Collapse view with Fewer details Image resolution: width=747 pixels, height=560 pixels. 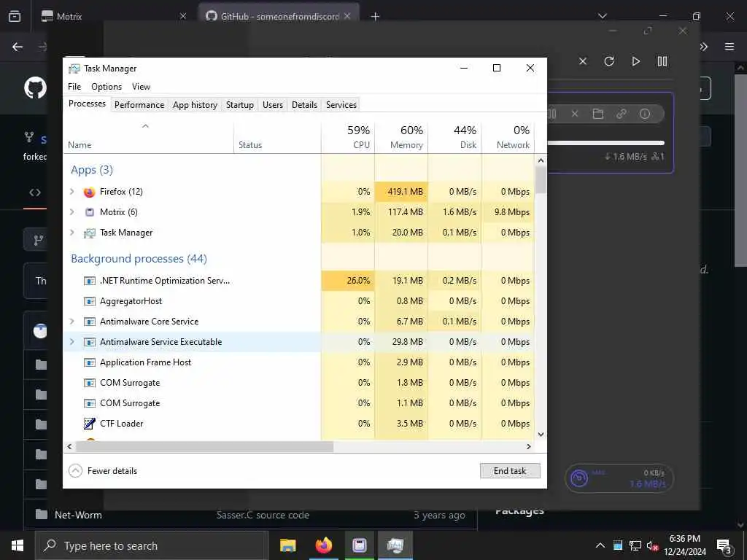[x=103, y=470]
